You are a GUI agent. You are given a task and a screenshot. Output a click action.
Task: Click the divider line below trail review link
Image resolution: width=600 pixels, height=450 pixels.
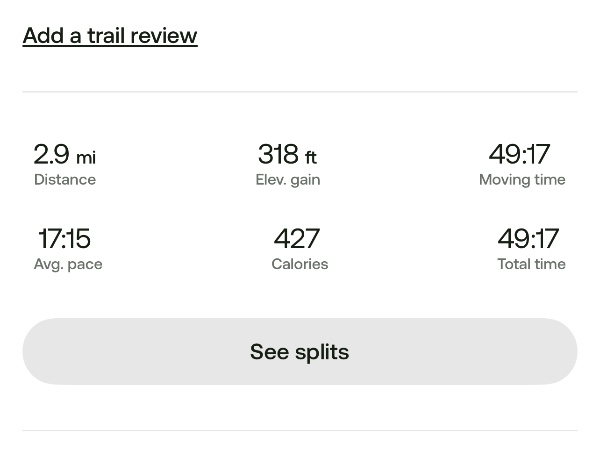coord(300,92)
